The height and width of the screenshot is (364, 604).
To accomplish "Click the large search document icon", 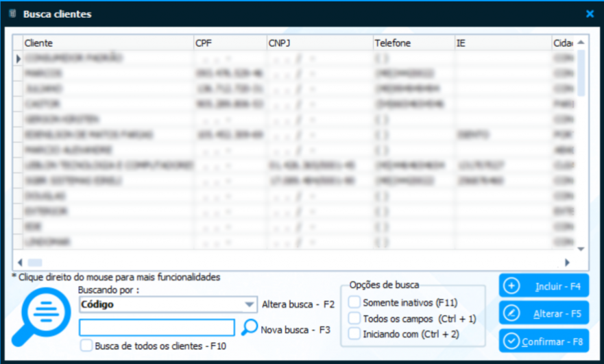I will 40,317.
